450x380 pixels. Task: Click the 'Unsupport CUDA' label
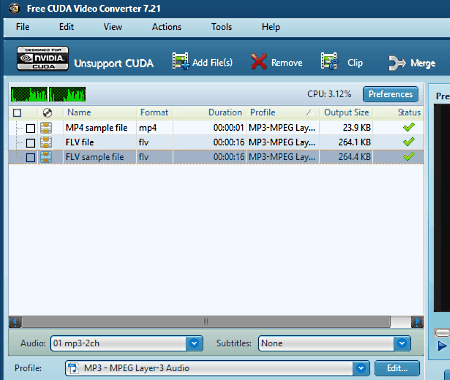click(x=114, y=63)
